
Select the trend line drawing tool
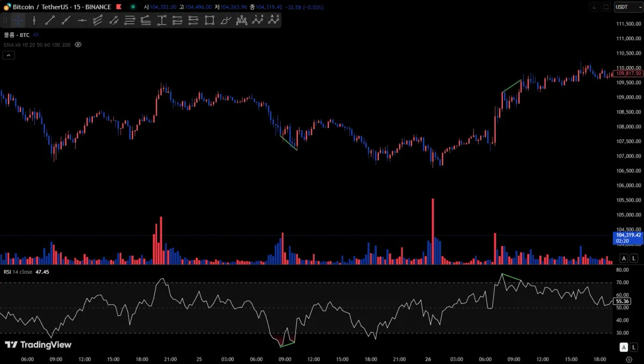pyautogui.click(x=50, y=20)
